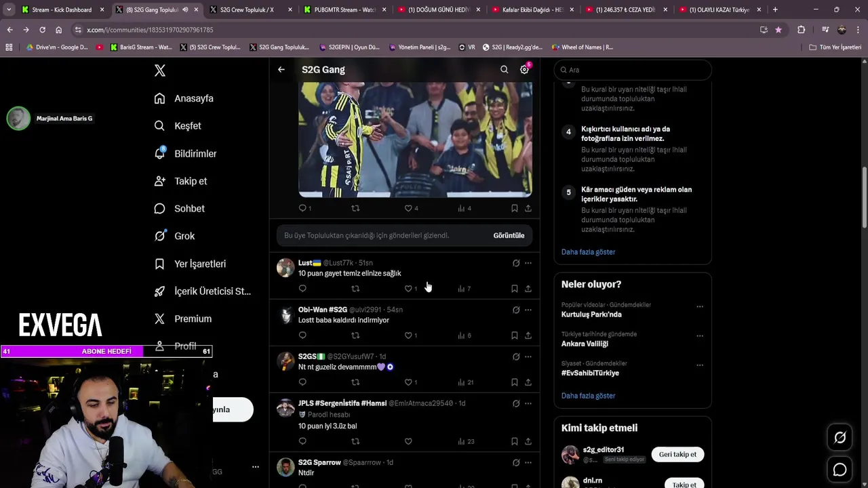Open Yer İşaretleri bookmarks in sidebar
Screen dimensions: 868x488
190,264
